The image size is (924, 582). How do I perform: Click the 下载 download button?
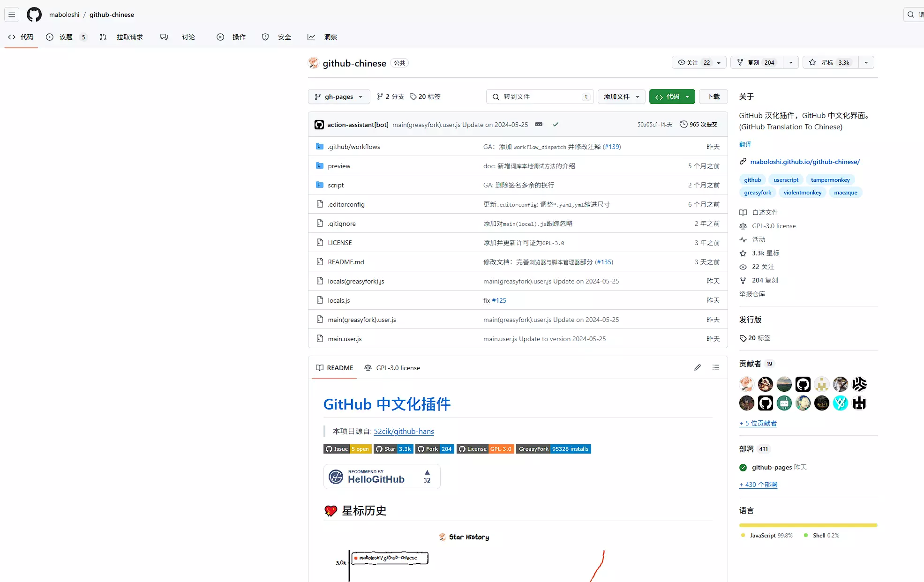[713, 97]
